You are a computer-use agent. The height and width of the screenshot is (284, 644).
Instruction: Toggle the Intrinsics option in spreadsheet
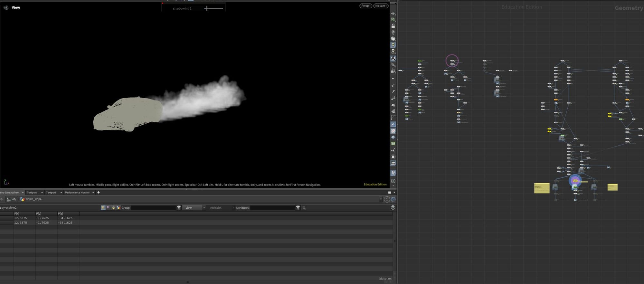click(x=215, y=208)
